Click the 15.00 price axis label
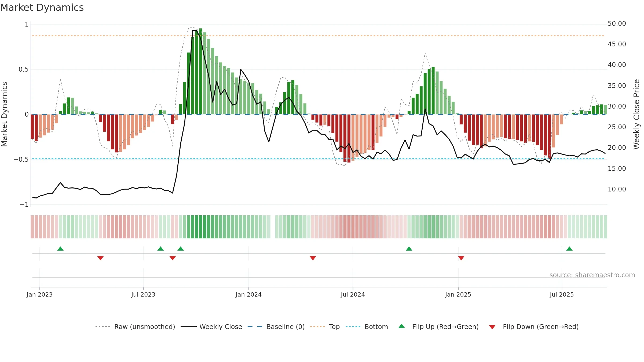Screen dimensions: 644x362 point(617,169)
